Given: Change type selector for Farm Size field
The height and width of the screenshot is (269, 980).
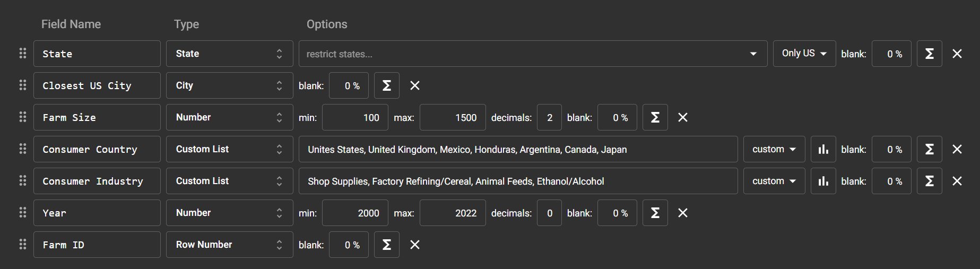Looking at the screenshot, I should (229, 117).
